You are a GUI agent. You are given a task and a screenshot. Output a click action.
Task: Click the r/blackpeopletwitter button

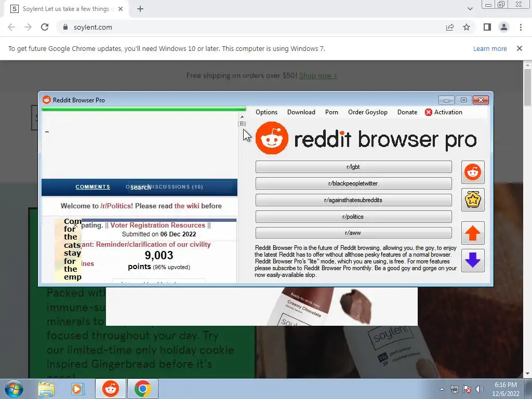click(353, 183)
